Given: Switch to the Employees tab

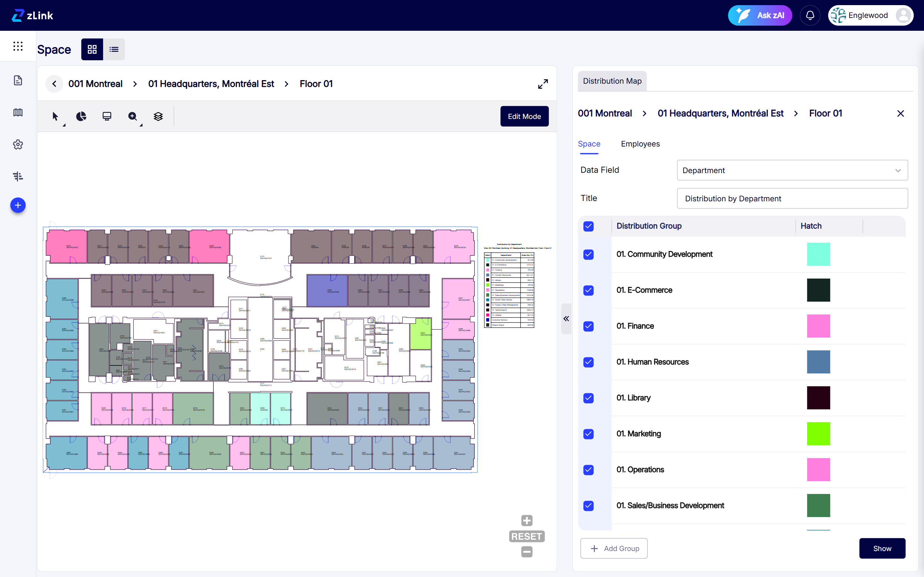Looking at the screenshot, I should click(640, 144).
